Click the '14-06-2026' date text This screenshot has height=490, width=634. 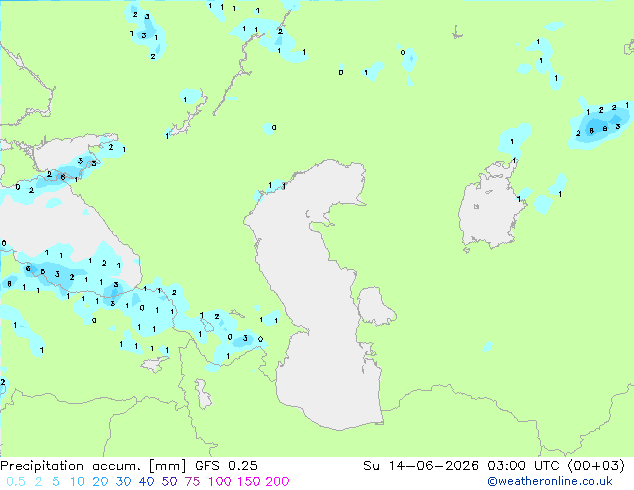(x=434, y=466)
